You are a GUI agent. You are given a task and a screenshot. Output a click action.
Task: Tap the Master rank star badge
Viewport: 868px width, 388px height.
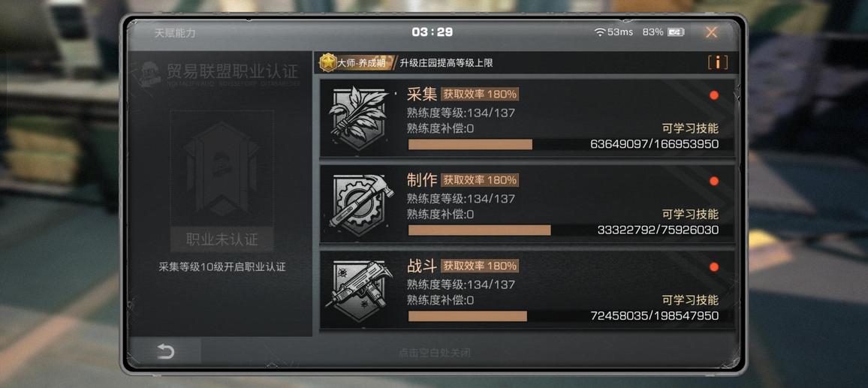[329, 62]
